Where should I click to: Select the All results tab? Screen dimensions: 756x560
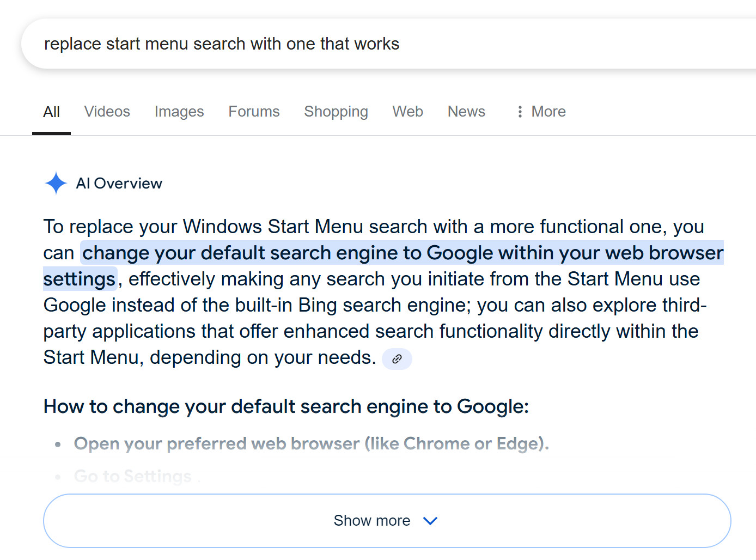51,112
